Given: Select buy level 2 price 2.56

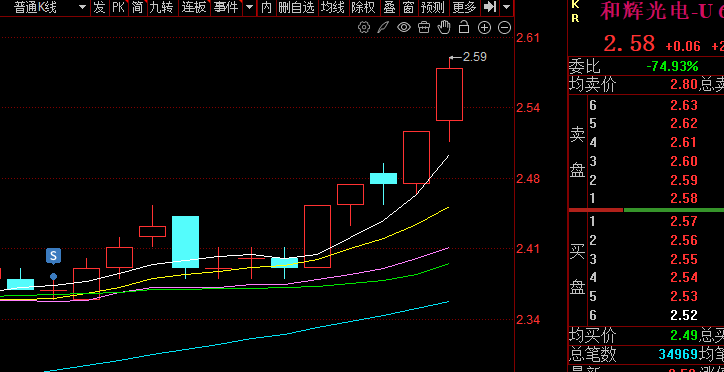Looking at the screenshot, I should click(x=684, y=240).
